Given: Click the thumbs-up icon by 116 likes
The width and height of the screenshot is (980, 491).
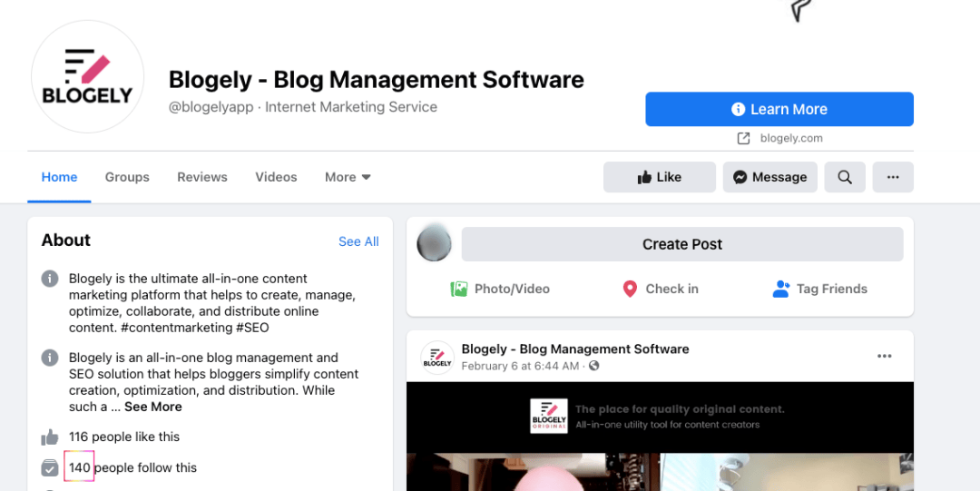Looking at the screenshot, I should tap(50, 437).
